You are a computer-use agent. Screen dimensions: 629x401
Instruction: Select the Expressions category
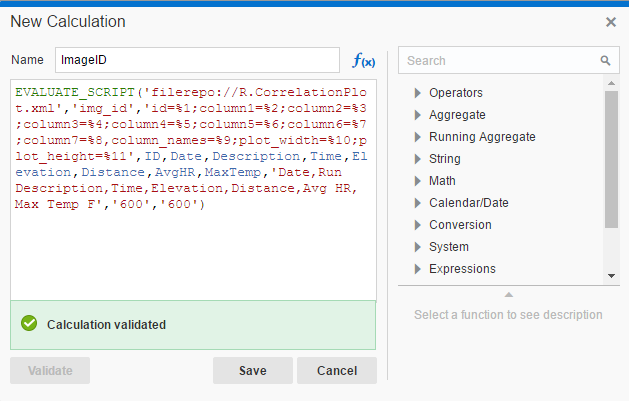tap(462, 269)
